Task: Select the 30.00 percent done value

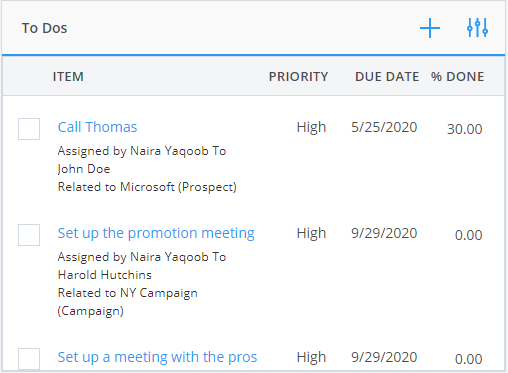Action: pyautogui.click(x=465, y=129)
